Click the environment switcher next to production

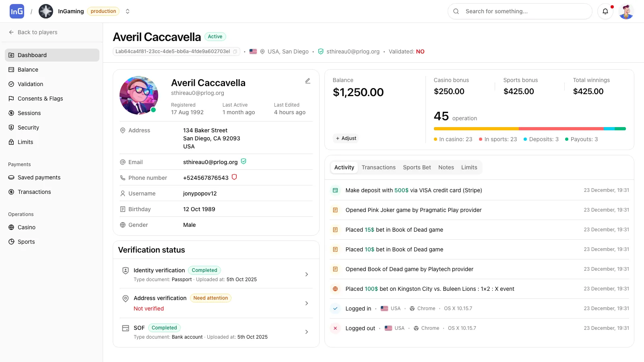[x=128, y=11]
